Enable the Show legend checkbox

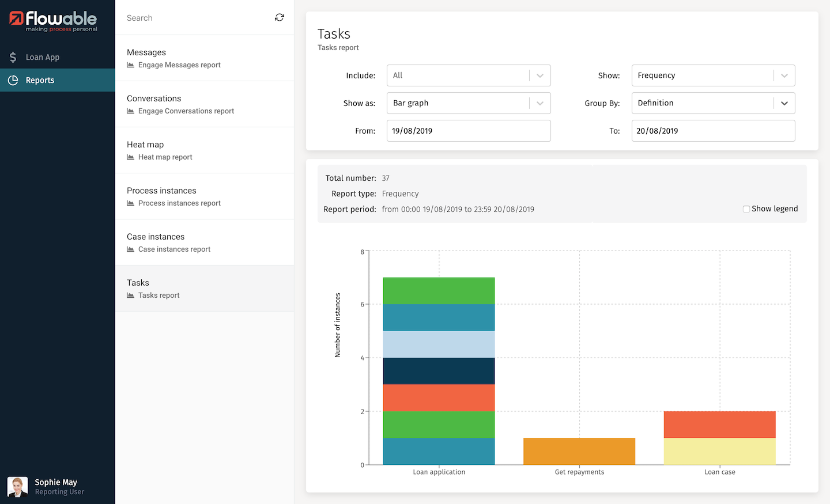(746, 209)
